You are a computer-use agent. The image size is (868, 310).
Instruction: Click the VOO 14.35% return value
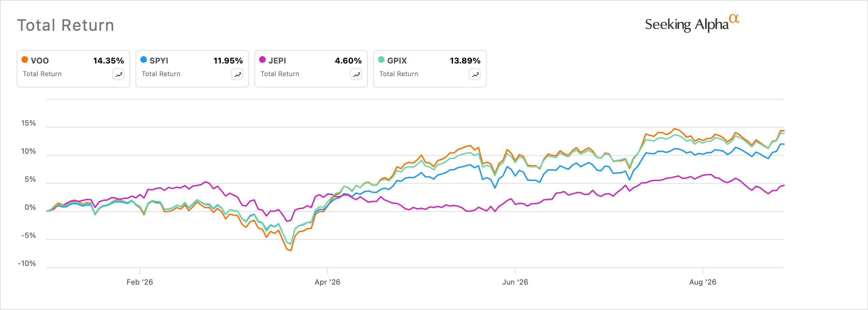pos(108,61)
